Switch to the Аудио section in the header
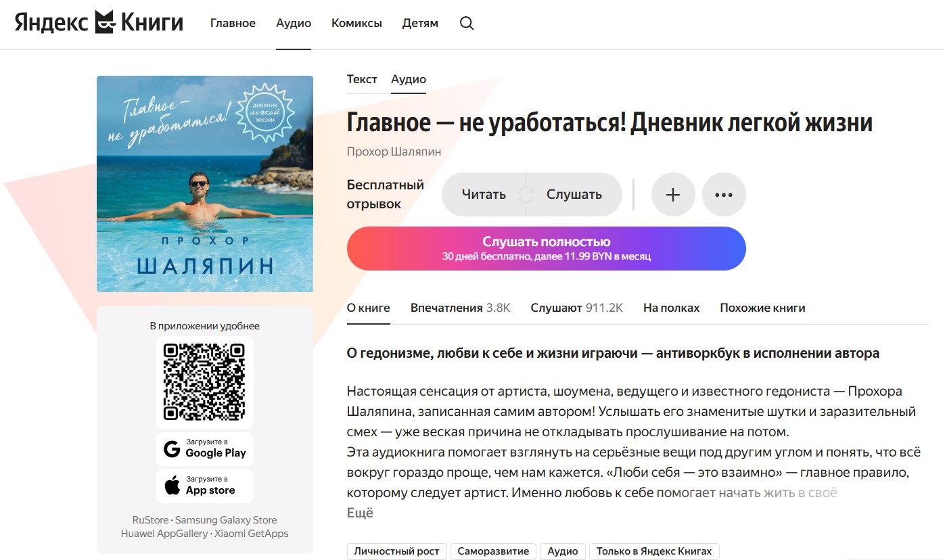This screenshot has height=560, width=945. (x=293, y=22)
